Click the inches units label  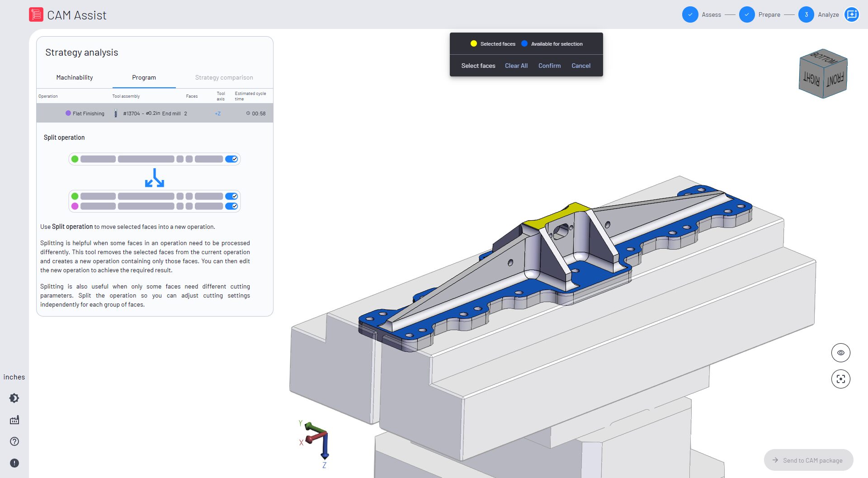click(14, 377)
